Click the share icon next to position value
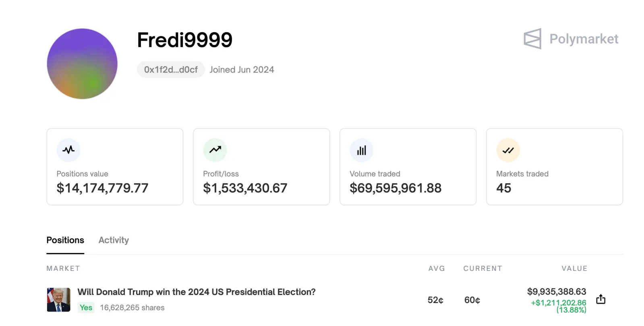 [601, 299]
